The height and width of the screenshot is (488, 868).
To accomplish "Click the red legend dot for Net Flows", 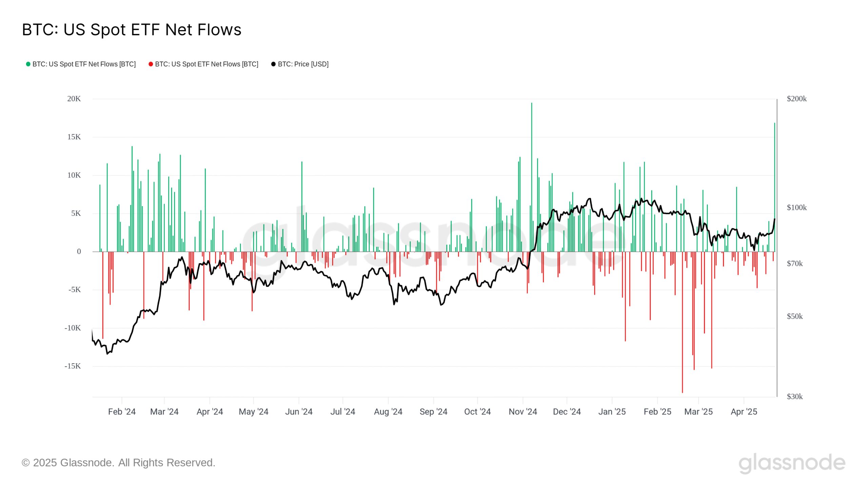I will coord(151,64).
